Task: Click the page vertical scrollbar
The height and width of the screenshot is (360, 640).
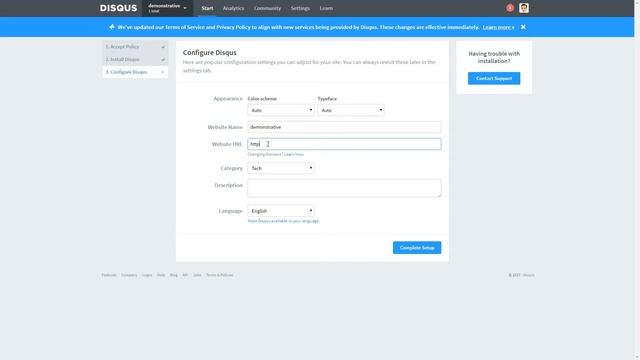Action: click(x=637, y=180)
